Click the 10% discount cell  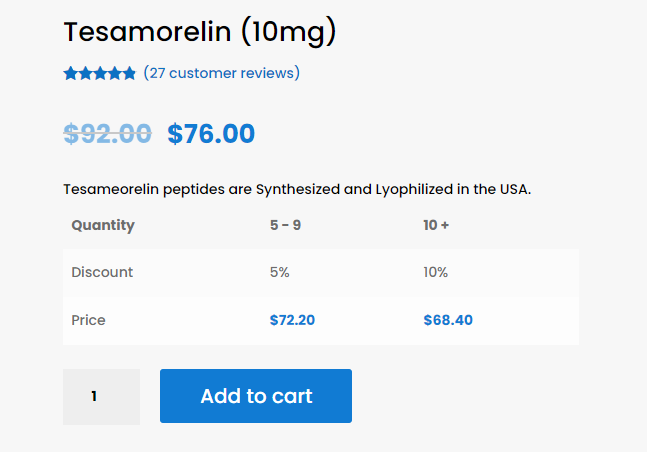click(x=436, y=272)
